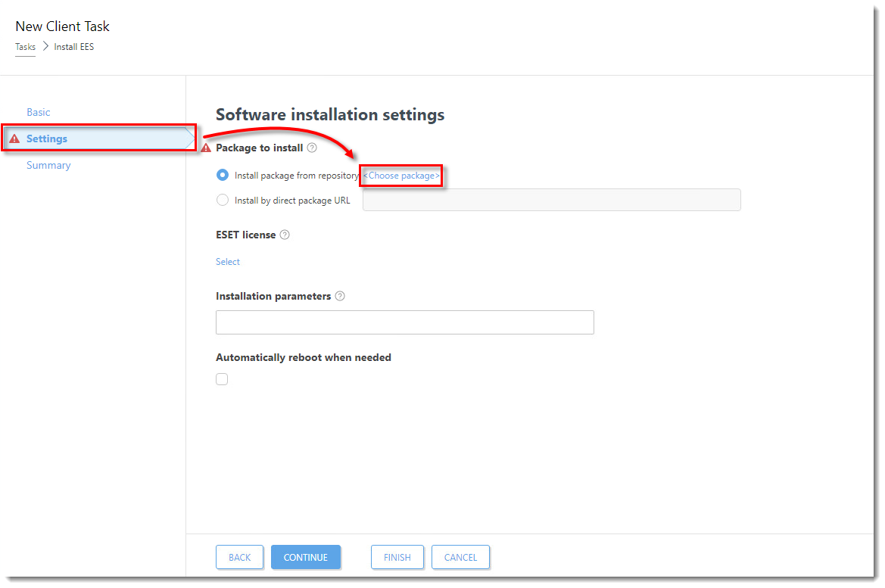
Task: Click the Package to install label
Action: [x=260, y=148]
